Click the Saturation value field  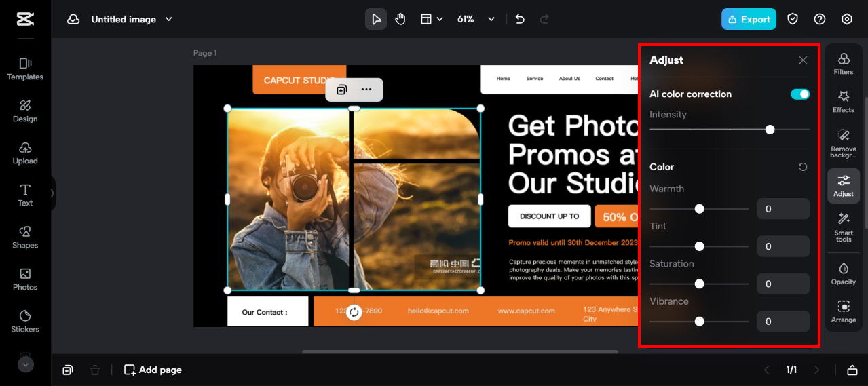point(783,284)
